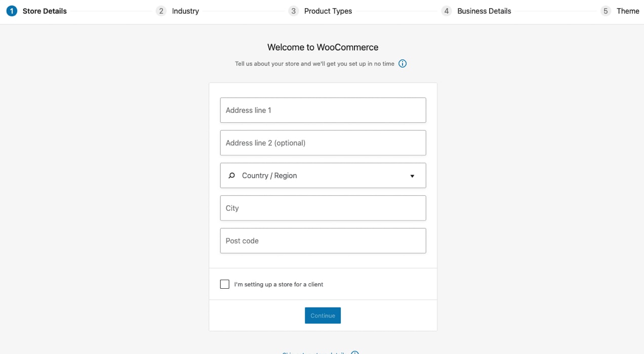Screen dimensions: 644x354
Task: Open the Product Types step label
Action: point(328,11)
